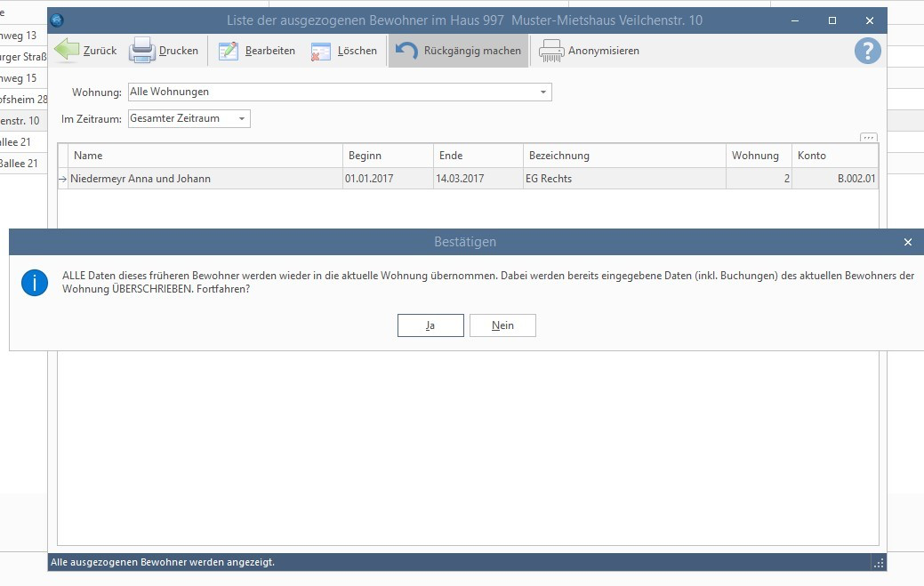
Task: Select row Niedermeyr Anna und Johann
Action: [468, 179]
